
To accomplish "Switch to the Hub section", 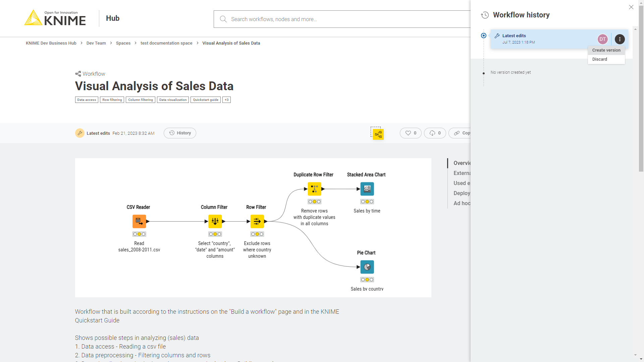I will coord(112,18).
